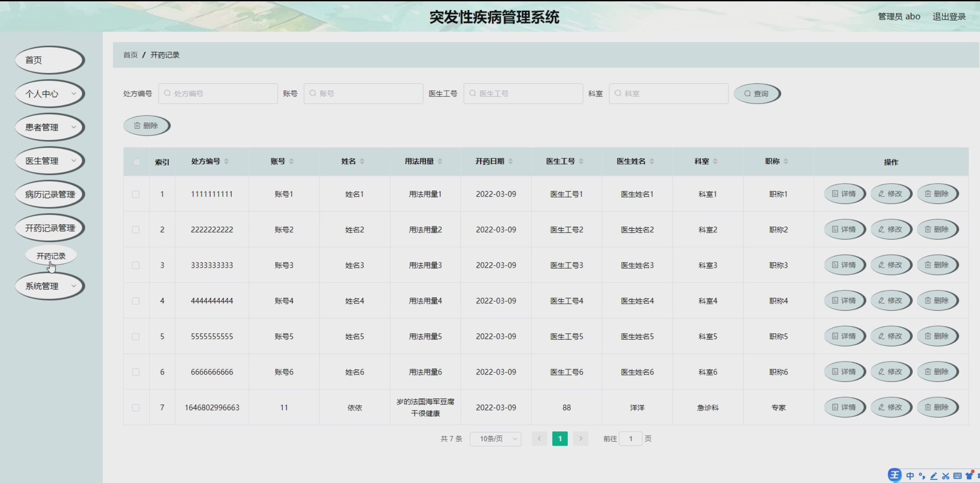This screenshot has height=483, width=980.
Task: Open the 10条/页 page size dropdown
Action: [x=495, y=439]
